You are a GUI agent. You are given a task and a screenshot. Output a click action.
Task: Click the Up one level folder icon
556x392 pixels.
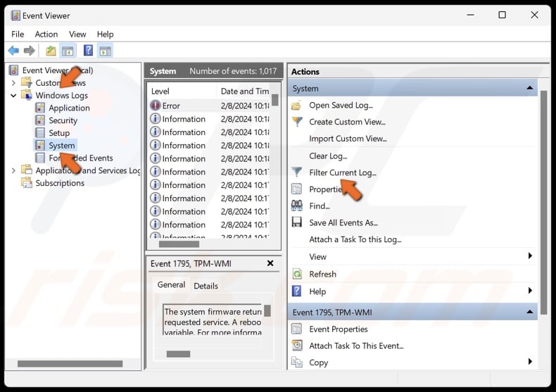[x=51, y=51]
